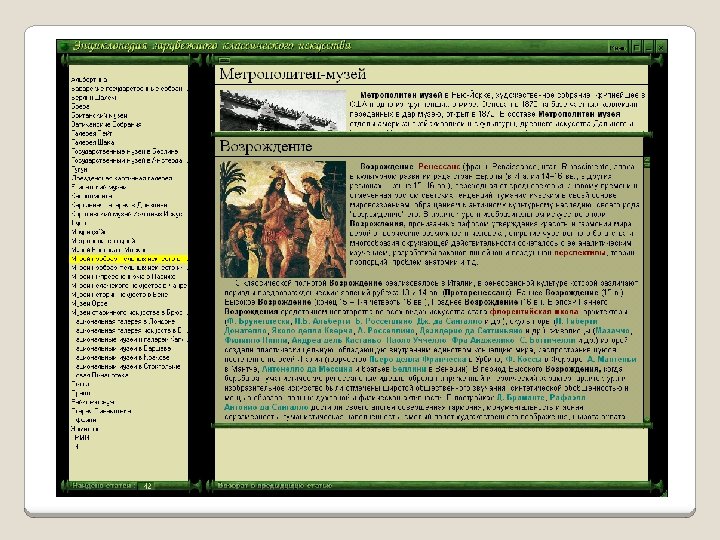Open the Фра Анджелико link
The image size is (720, 540).
click(x=483, y=340)
